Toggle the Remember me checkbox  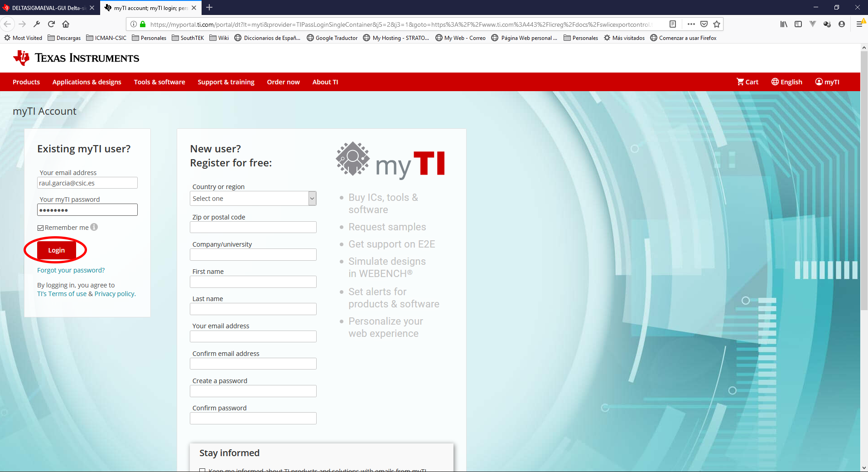[40, 228]
